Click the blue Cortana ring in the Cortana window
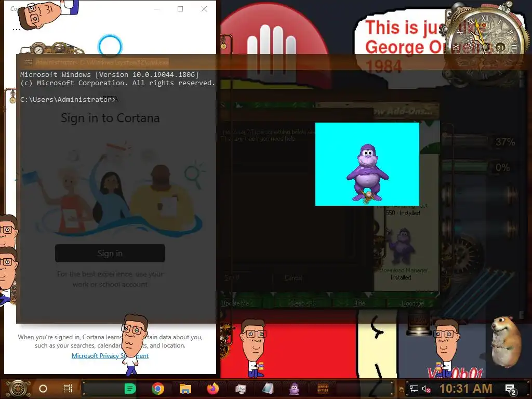This screenshot has width=532, height=399. coord(110,46)
